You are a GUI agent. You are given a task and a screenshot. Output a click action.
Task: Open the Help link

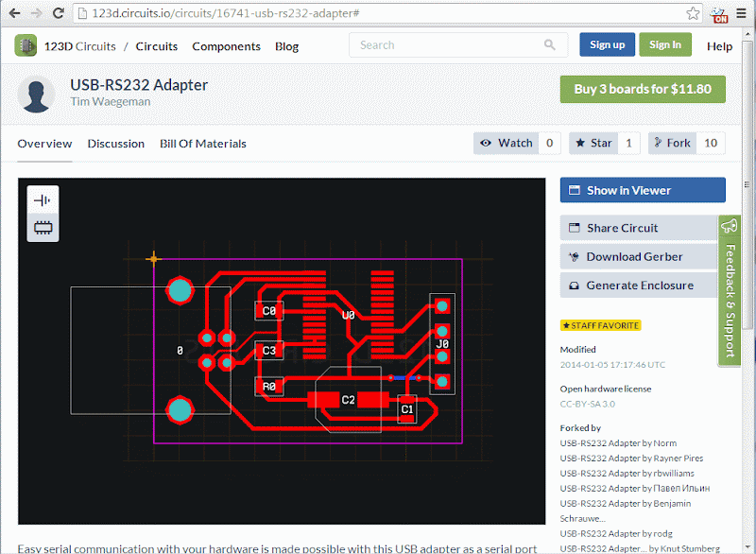719,46
